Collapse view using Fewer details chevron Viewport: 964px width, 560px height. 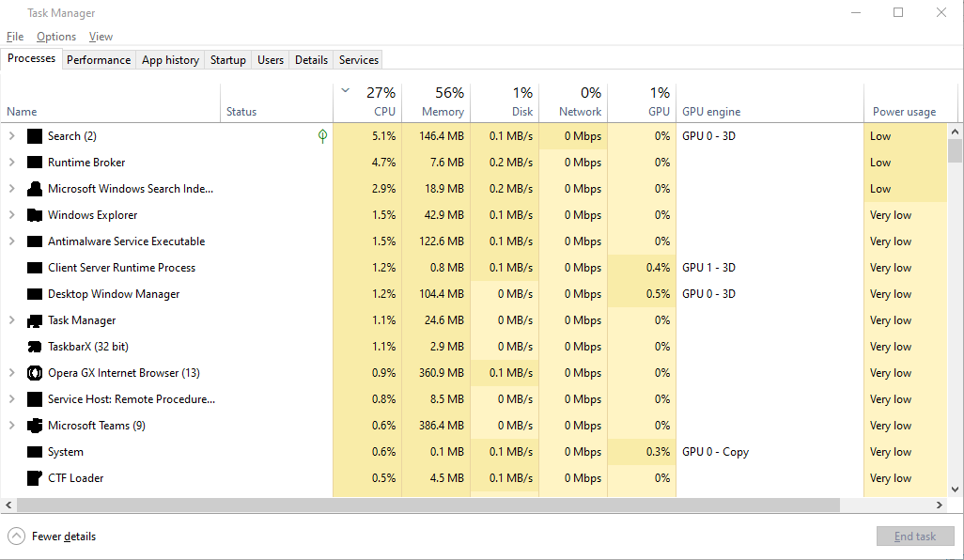(x=16, y=537)
